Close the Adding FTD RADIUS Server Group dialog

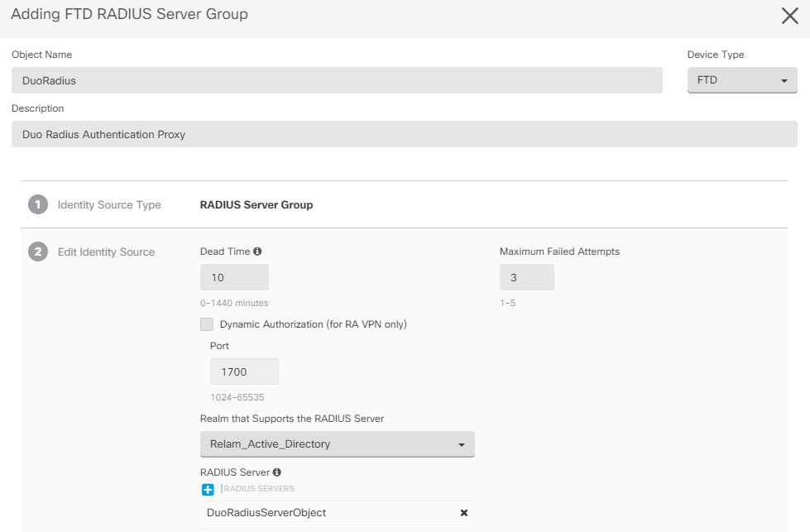tap(789, 16)
